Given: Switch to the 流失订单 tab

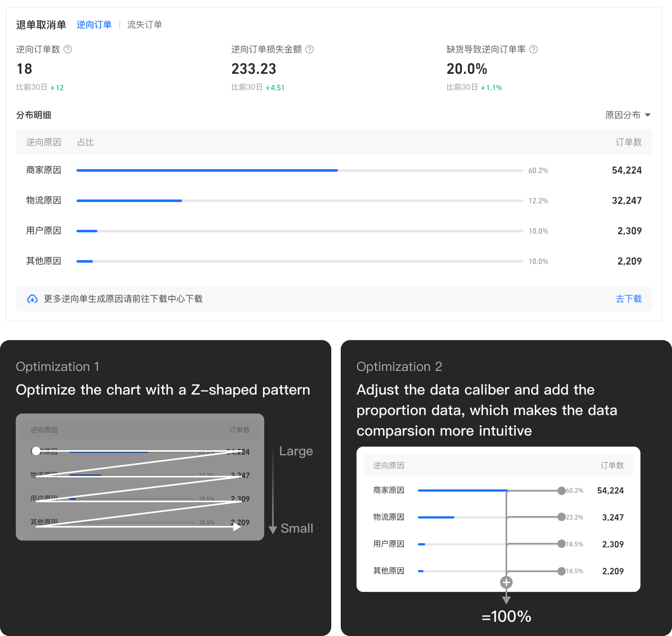Looking at the screenshot, I should [144, 25].
